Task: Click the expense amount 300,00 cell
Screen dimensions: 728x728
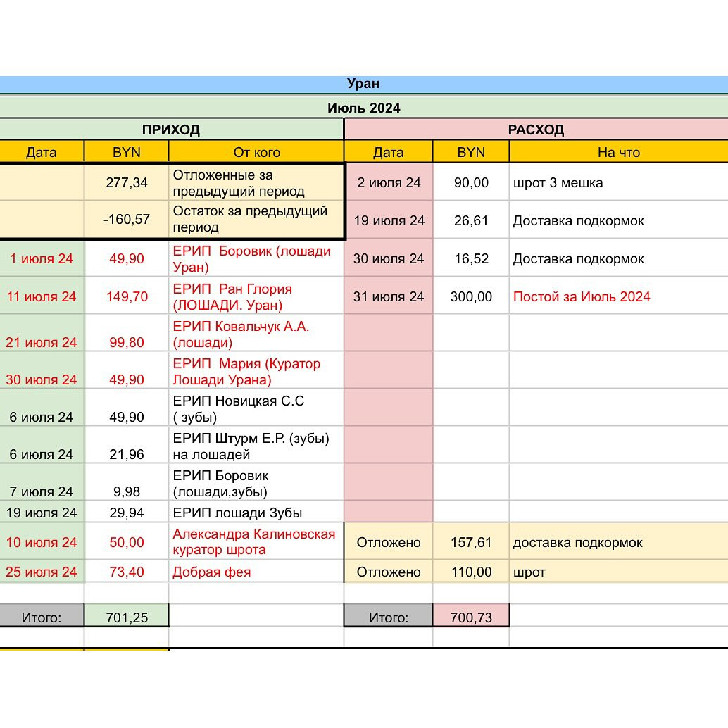Action: click(471, 296)
